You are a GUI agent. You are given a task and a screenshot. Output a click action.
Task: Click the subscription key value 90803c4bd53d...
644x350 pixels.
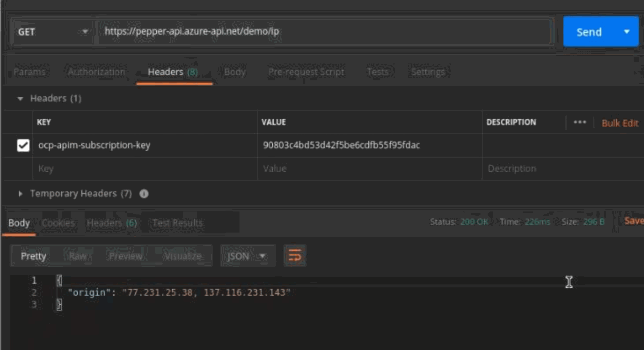click(x=341, y=145)
